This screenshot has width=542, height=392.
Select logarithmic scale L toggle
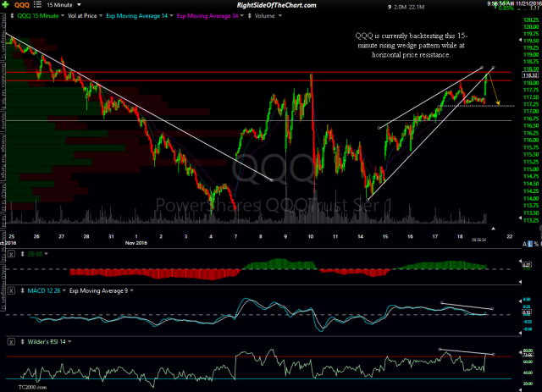530,244
